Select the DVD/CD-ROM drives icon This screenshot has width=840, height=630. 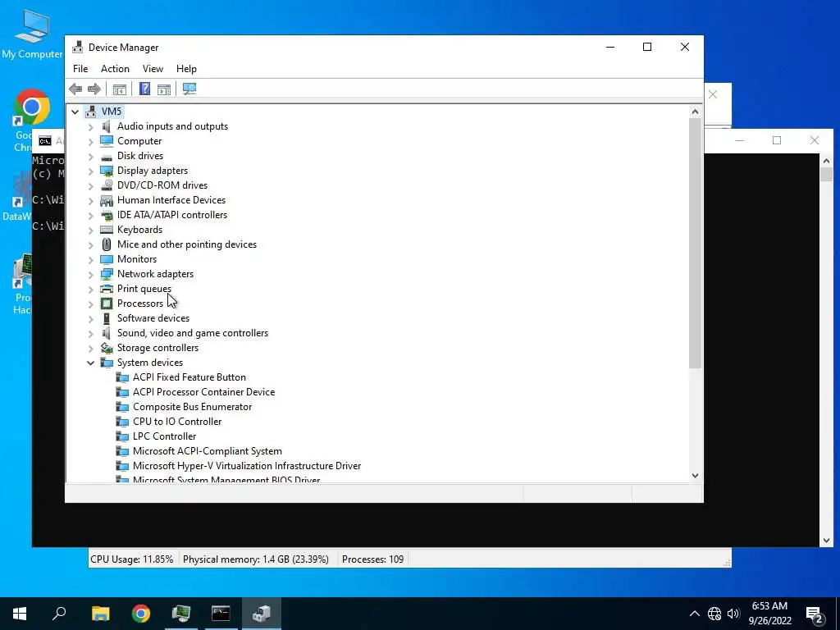pos(107,185)
